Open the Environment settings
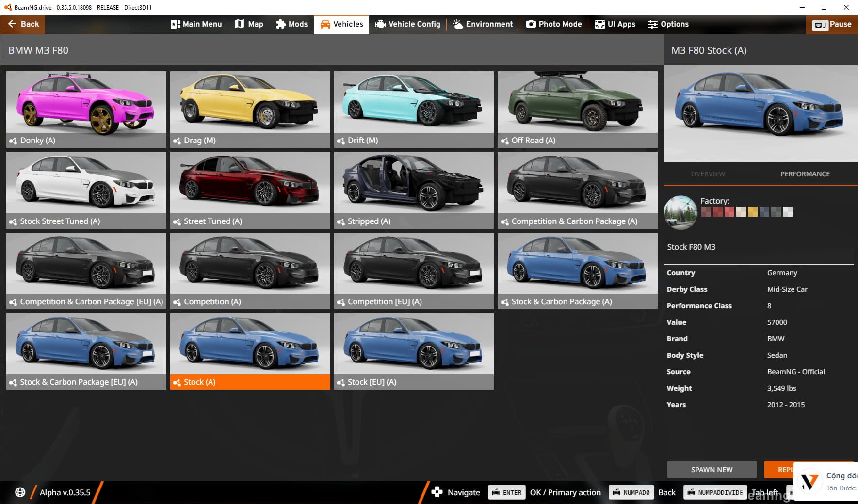The image size is (858, 504). (x=483, y=24)
